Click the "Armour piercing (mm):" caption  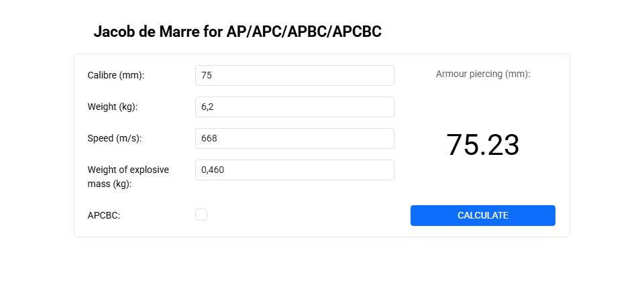click(483, 74)
